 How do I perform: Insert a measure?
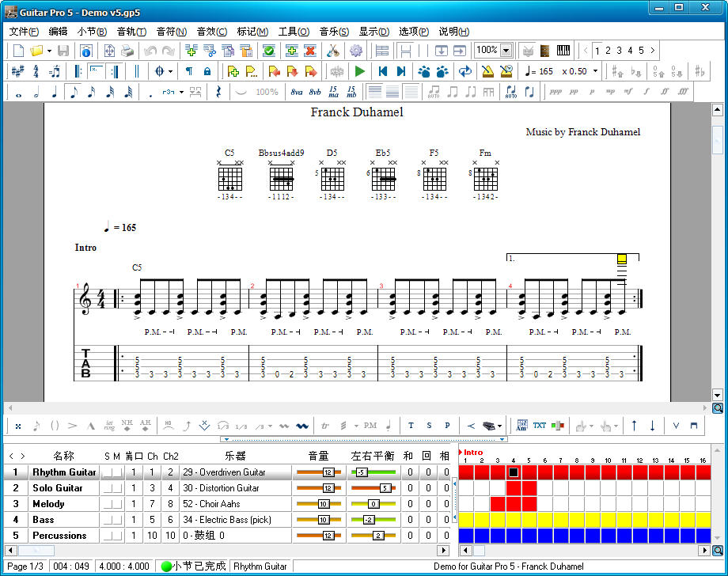291,50
